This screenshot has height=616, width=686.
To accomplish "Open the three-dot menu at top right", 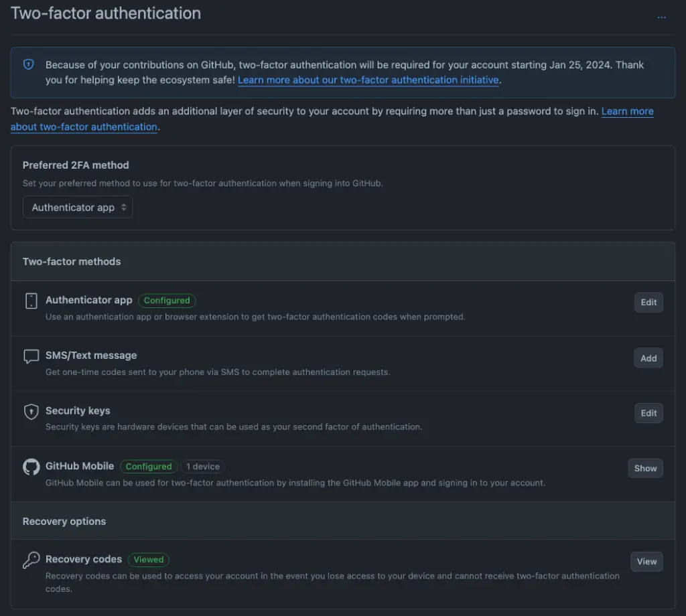I will pyautogui.click(x=661, y=17).
